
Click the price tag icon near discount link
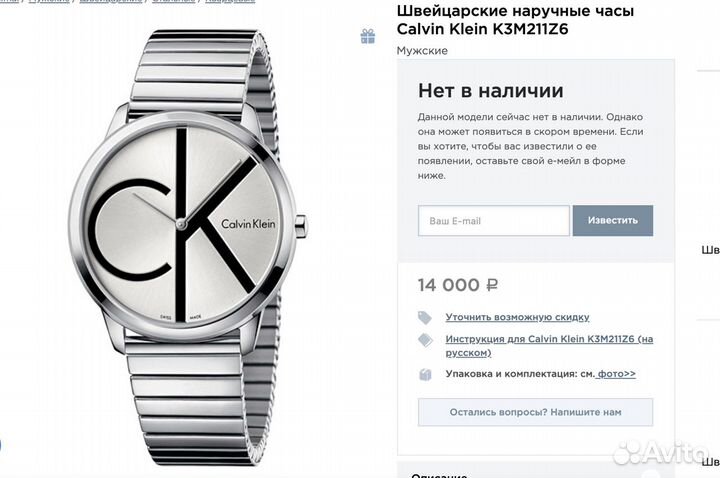point(425,317)
